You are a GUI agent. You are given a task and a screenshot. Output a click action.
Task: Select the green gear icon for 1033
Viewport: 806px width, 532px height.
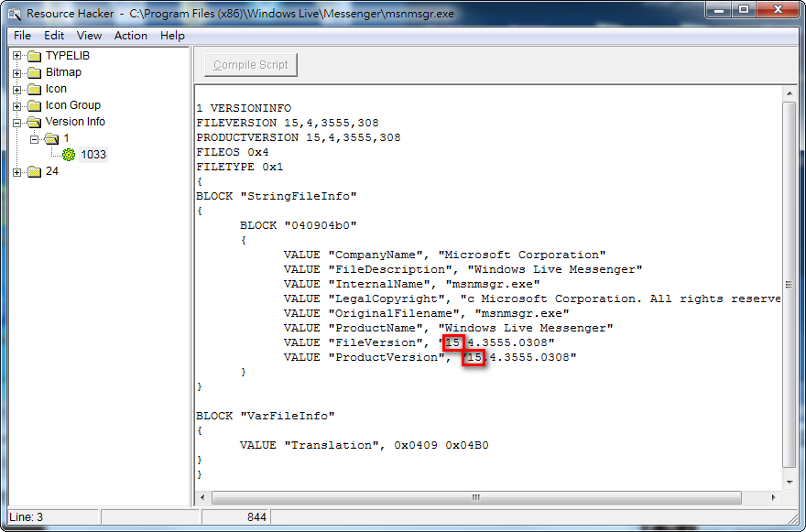click(69, 155)
